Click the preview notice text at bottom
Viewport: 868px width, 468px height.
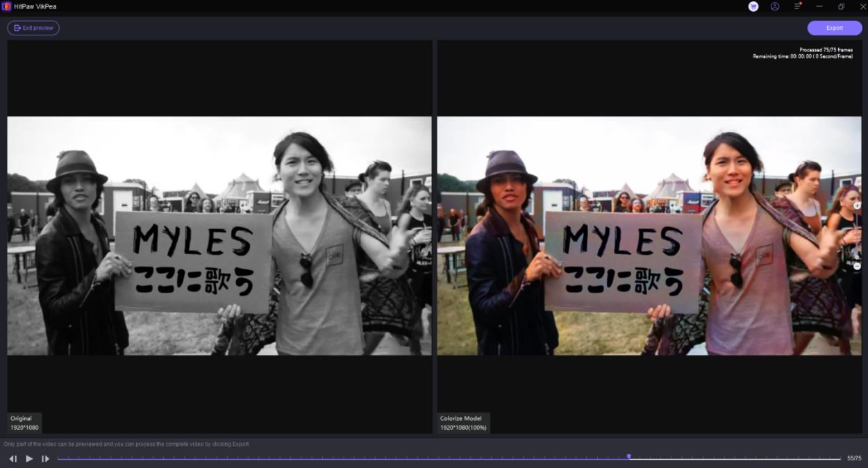pyautogui.click(x=128, y=444)
